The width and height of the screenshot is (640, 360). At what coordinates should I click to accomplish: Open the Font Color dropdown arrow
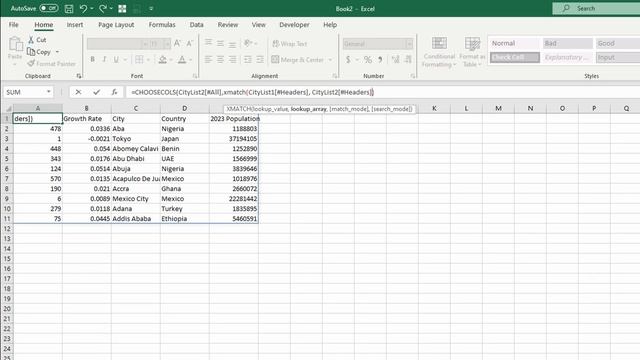190,60
